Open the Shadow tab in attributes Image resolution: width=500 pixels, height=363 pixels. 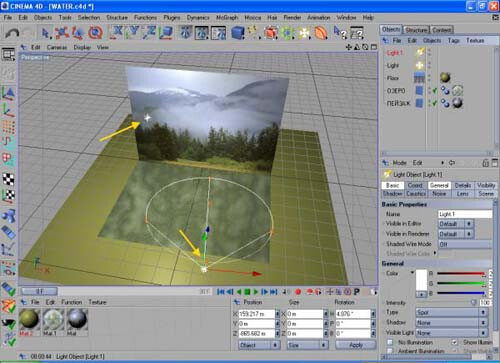coord(393,194)
